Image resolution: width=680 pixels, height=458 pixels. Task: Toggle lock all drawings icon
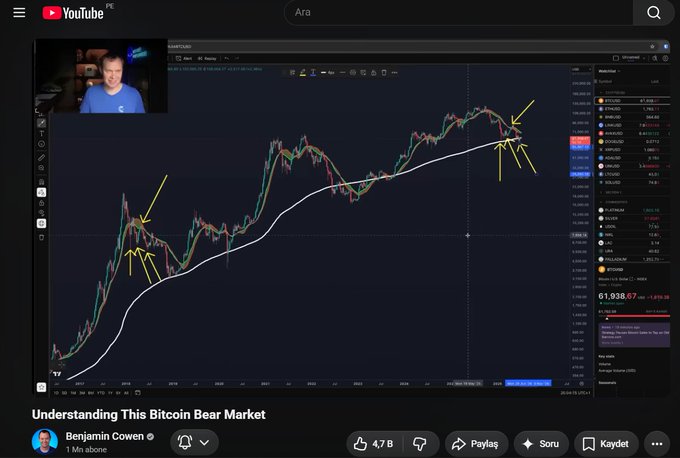[x=42, y=203]
